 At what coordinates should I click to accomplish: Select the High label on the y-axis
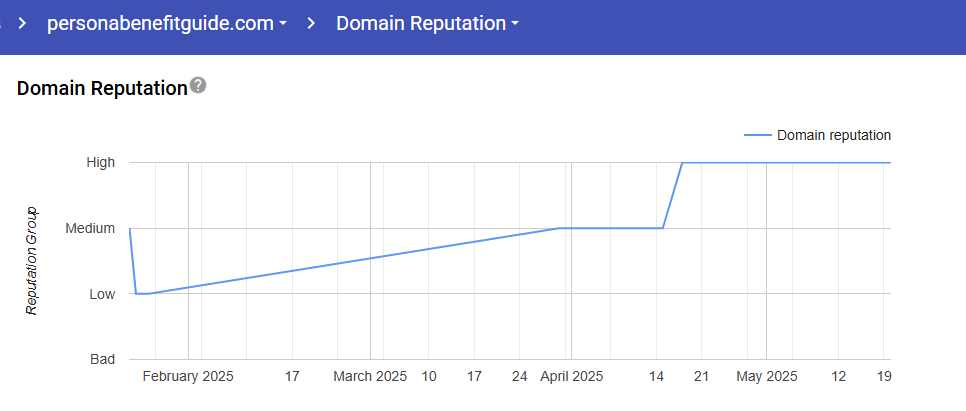(x=101, y=162)
